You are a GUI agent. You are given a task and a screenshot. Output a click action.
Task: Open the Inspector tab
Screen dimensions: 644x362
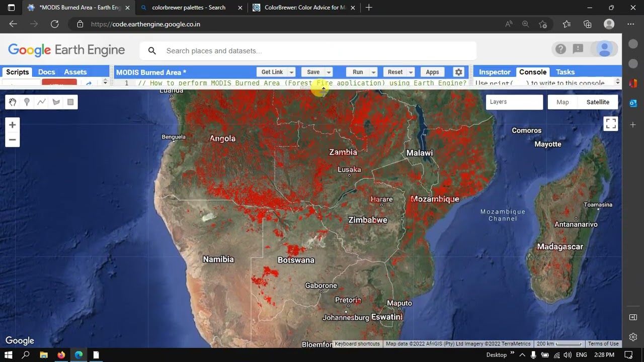495,72
